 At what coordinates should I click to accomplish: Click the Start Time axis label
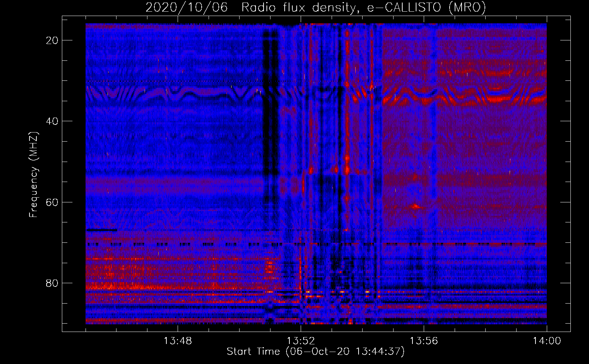tap(315, 351)
